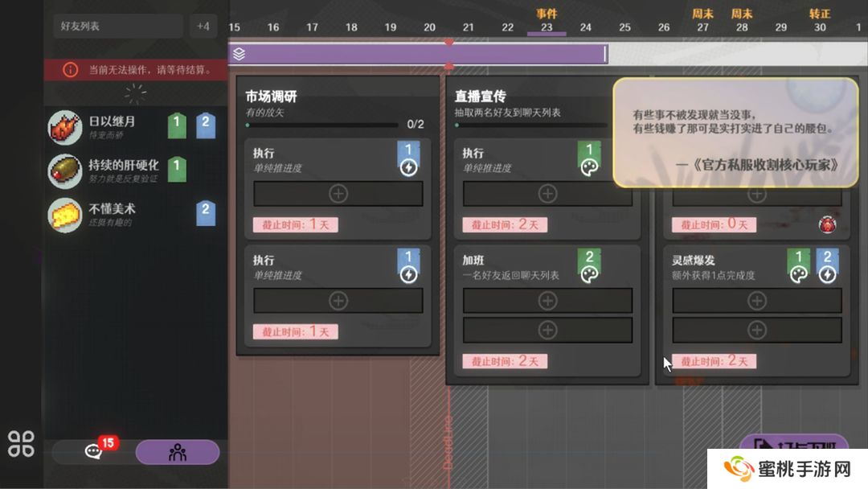Select the layers icon beside the top progress bar
The height and width of the screenshot is (489, 868).
point(238,53)
